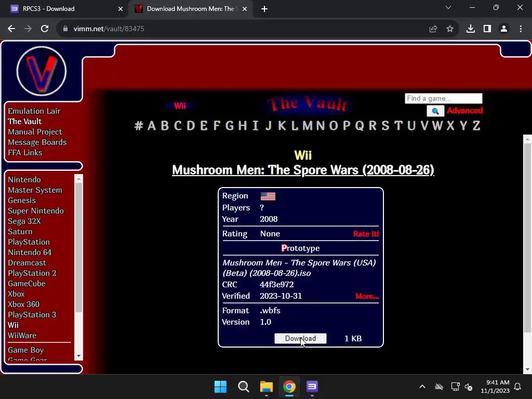
Task: Open Chrome downloads icon
Action: click(x=471, y=29)
